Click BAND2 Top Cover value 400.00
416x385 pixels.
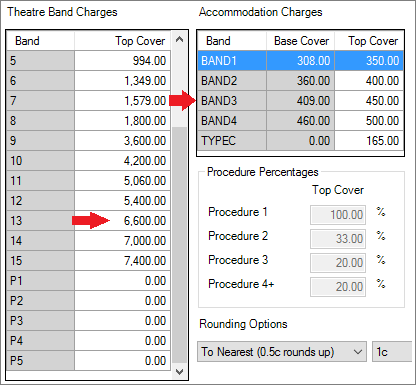(x=369, y=81)
